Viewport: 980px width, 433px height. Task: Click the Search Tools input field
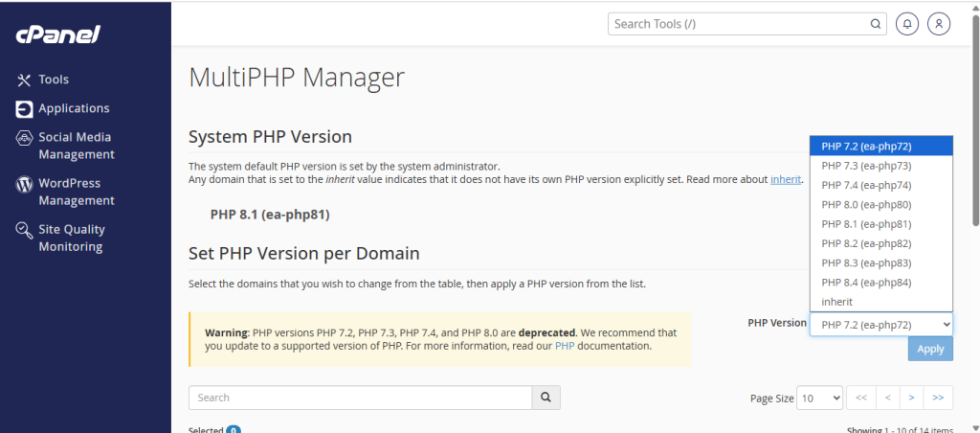coord(737,24)
